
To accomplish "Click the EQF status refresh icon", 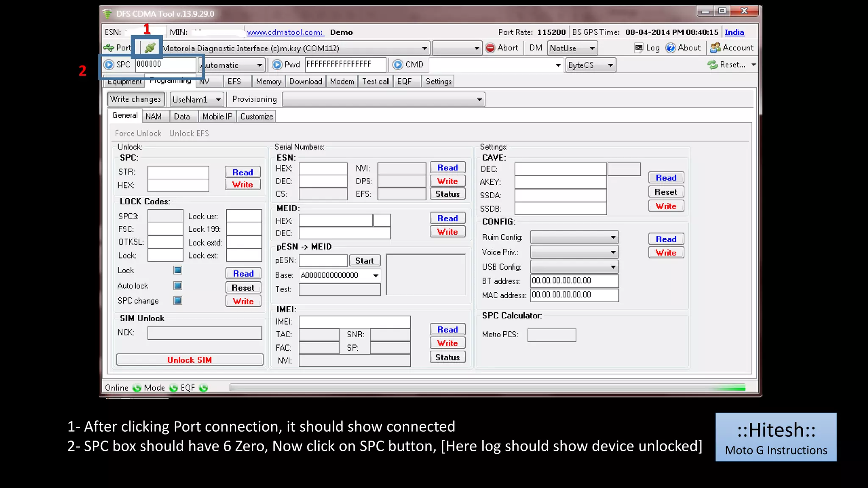I will pos(203,388).
